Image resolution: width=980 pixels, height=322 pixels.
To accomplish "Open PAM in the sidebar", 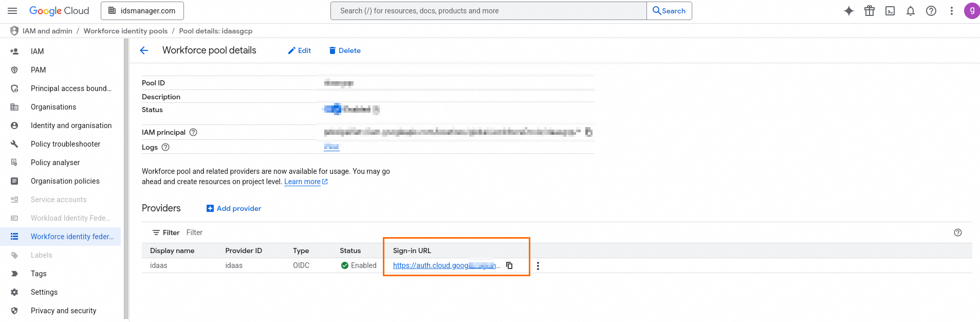I will 38,70.
